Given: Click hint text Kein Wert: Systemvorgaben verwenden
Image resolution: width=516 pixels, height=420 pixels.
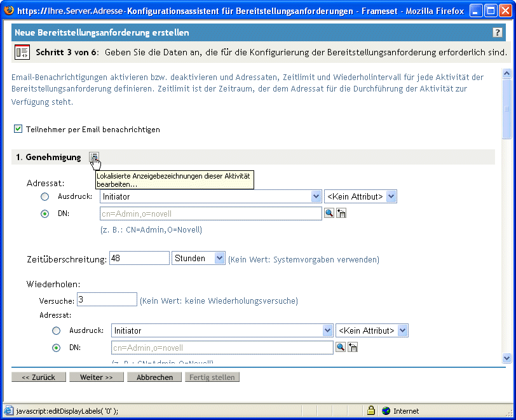Looking at the screenshot, I should coord(304,260).
